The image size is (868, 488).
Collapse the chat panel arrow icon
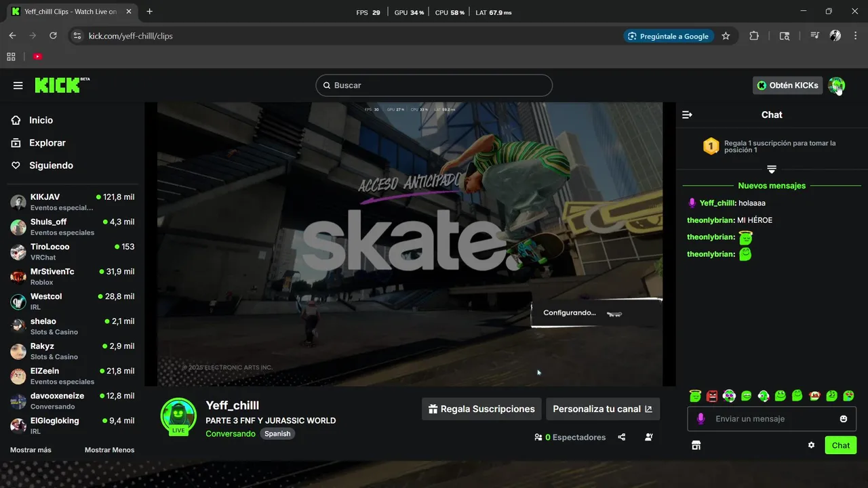pyautogui.click(x=687, y=115)
